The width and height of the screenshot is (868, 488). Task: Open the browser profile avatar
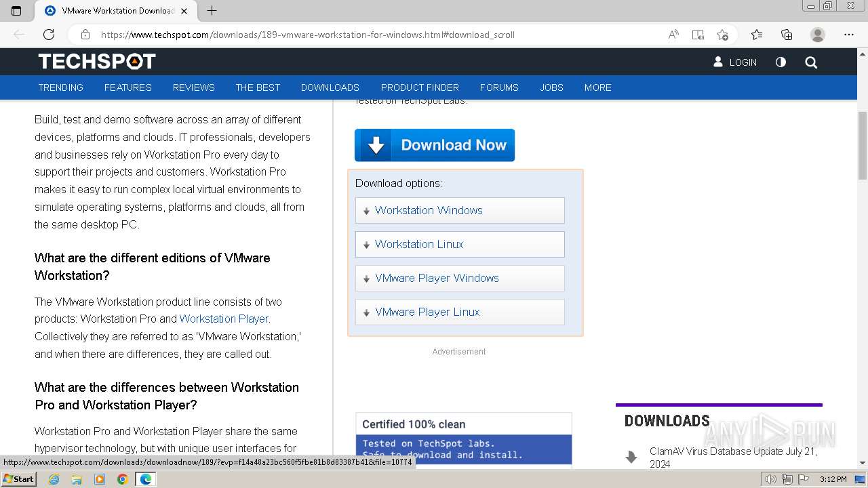point(818,35)
